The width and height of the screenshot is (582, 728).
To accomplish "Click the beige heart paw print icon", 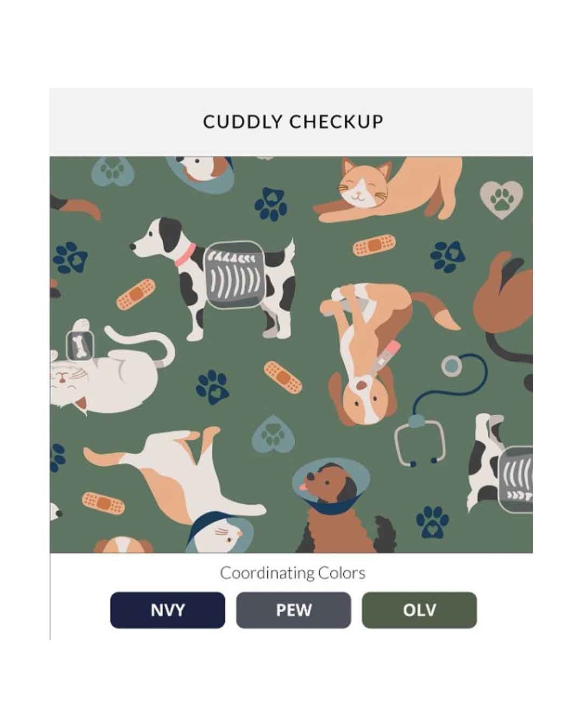I will pyautogui.click(x=501, y=200).
